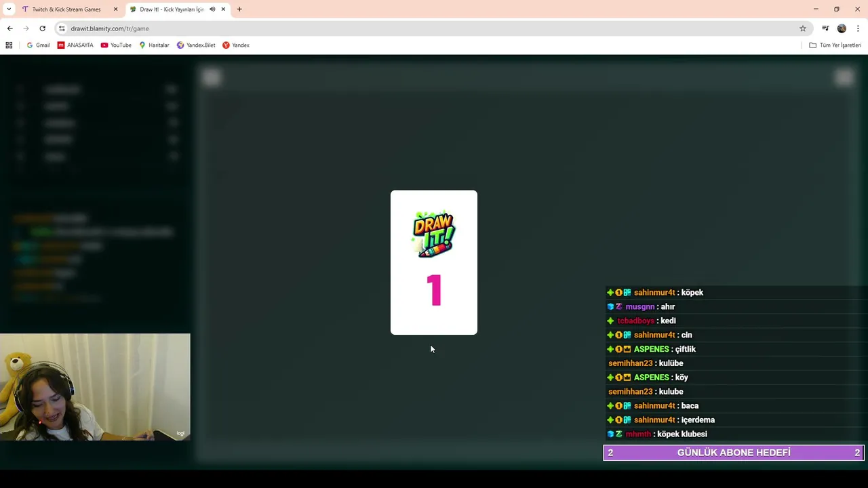Open the apps grid in bookmarks bar
The width and height of the screenshot is (868, 488).
coord(9,45)
